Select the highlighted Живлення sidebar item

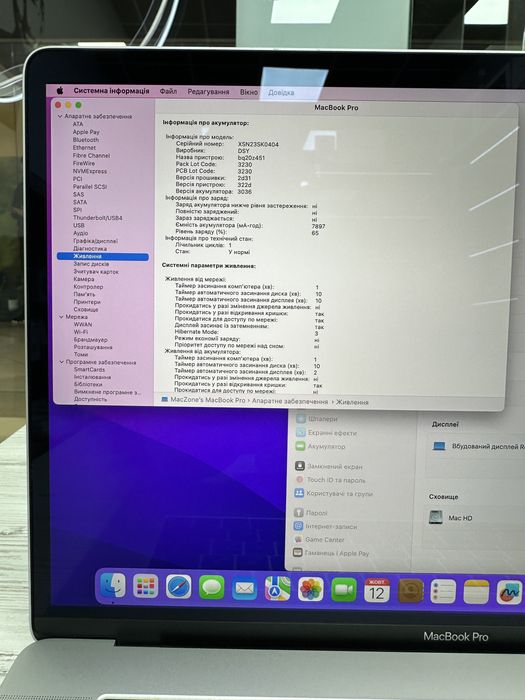[103, 256]
